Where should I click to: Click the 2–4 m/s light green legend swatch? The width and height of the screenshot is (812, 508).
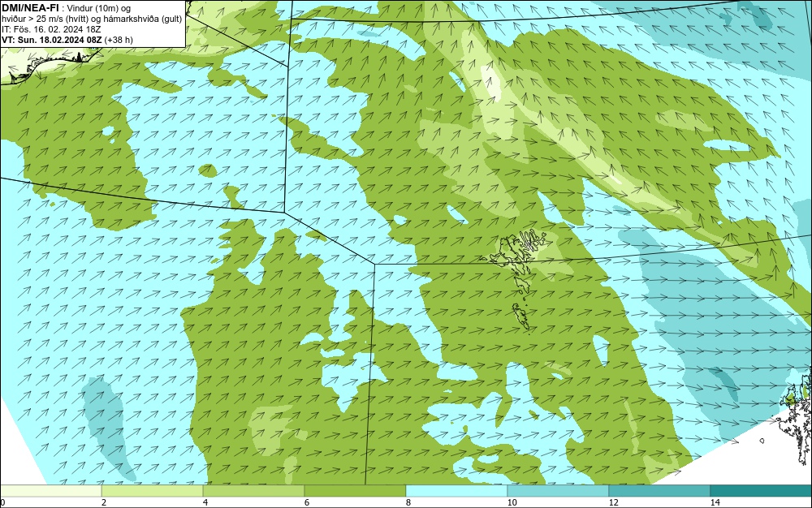tap(153, 491)
